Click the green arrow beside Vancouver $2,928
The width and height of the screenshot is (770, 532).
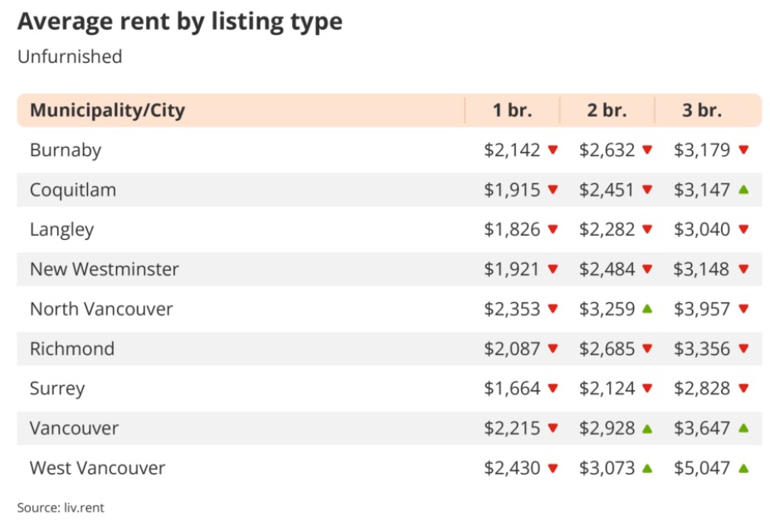tap(648, 428)
